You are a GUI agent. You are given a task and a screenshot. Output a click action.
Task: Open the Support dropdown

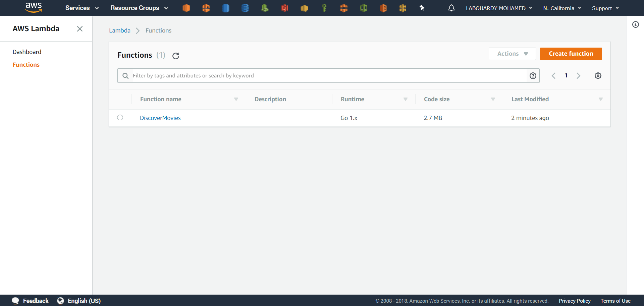(x=605, y=8)
